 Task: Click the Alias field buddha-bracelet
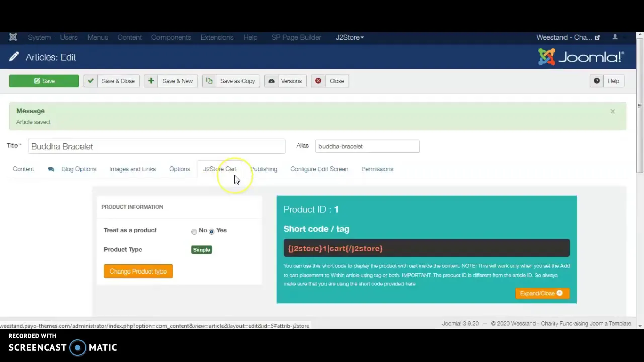[367, 146]
